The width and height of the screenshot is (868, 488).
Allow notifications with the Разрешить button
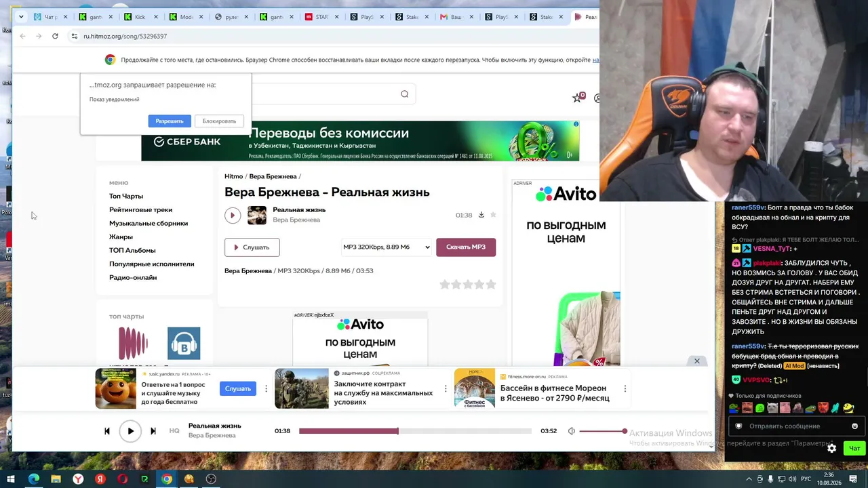pyautogui.click(x=170, y=121)
